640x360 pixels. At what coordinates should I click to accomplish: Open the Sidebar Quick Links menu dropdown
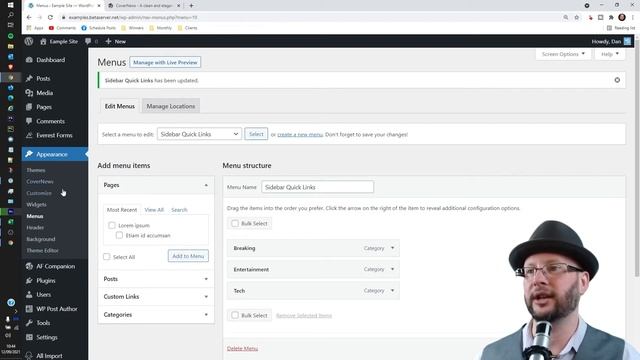tap(199, 134)
